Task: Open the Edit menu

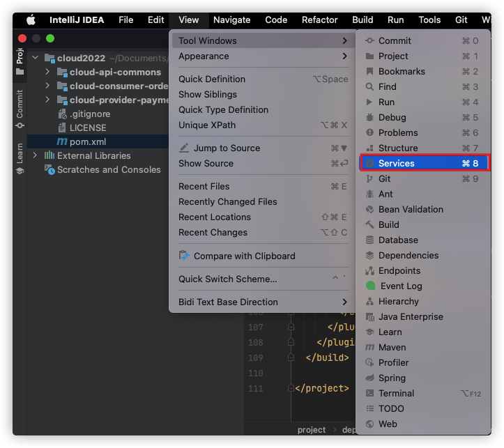Action: click(x=156, y=20)
